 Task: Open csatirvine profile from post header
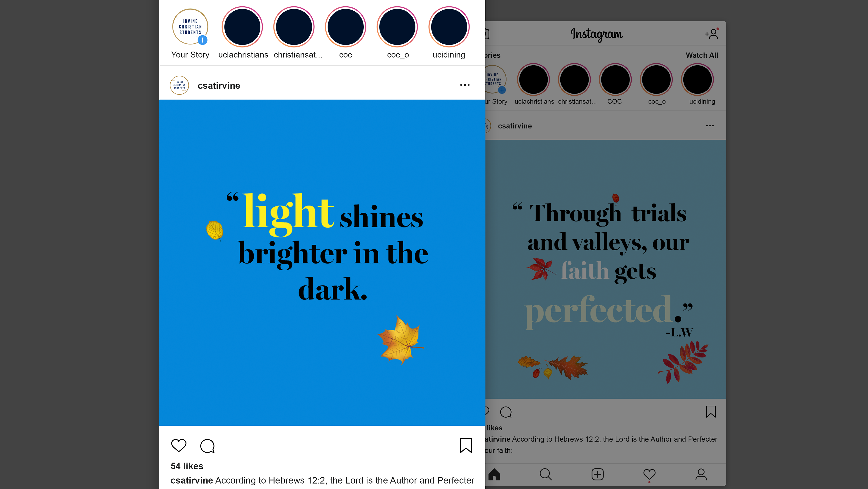pos(219,86)
